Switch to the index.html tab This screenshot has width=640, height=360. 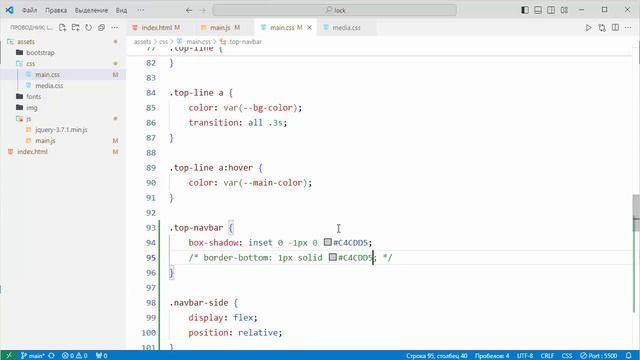157,27
